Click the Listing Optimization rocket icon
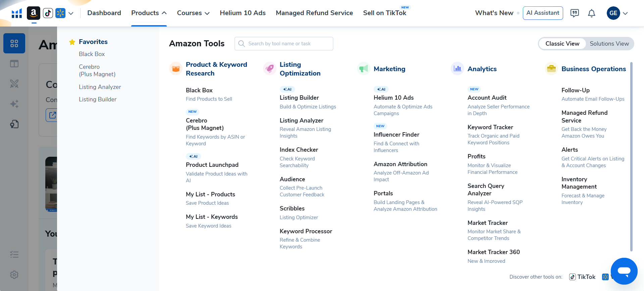The image size is (644, 291). pyautogui.click(x=269, y=69)
